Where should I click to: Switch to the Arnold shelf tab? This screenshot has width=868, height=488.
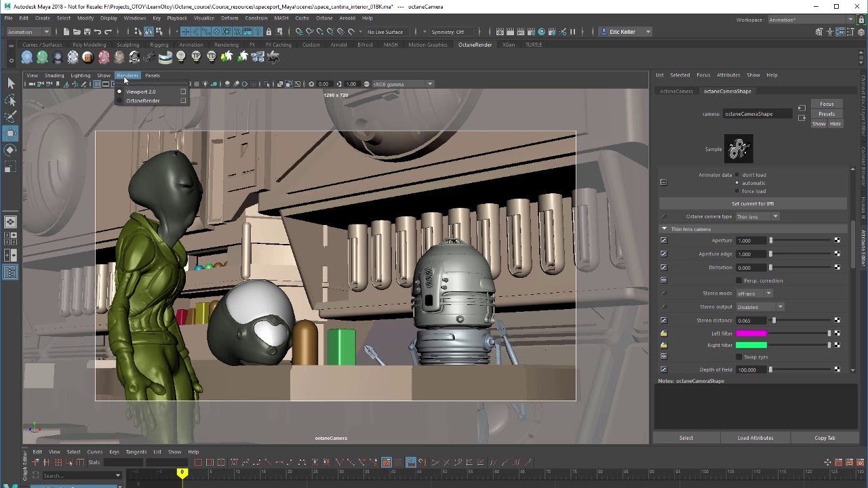(338, 45)
